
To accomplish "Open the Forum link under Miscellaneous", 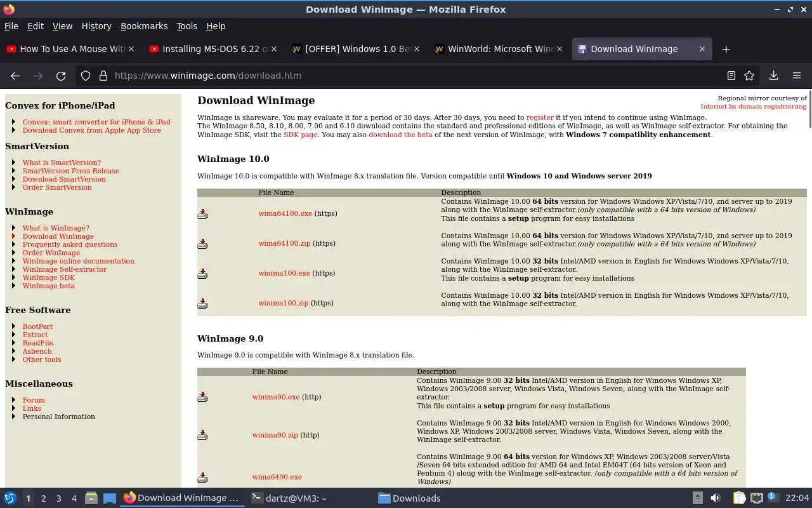I will coord(34,400).
